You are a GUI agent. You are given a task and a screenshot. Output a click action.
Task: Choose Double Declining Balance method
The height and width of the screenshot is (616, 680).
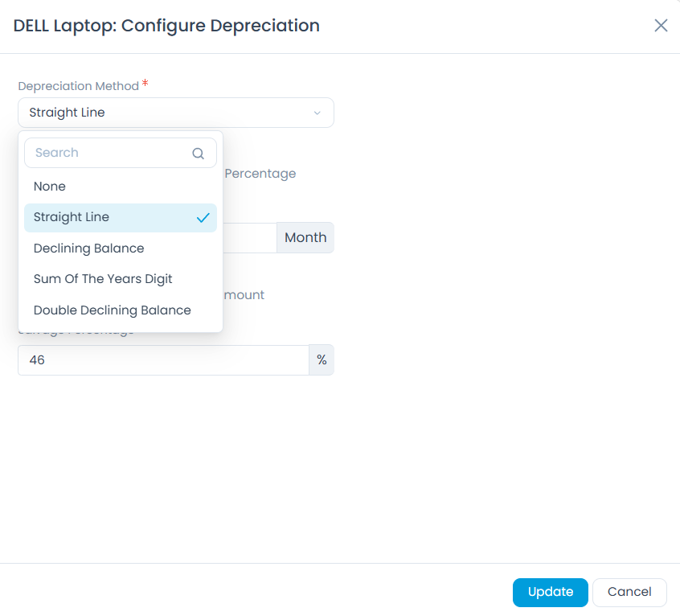[120, 310]
